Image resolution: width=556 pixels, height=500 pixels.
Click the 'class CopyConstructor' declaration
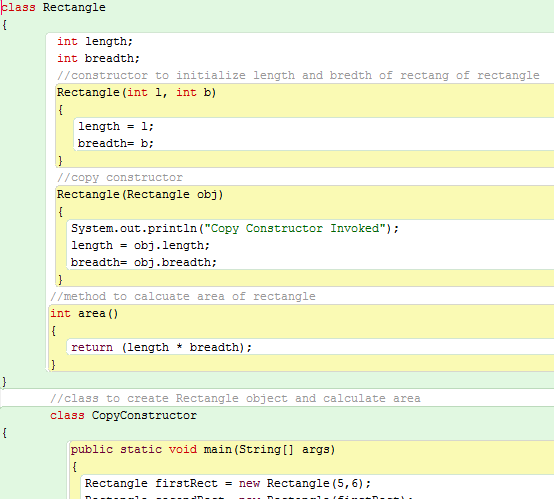123,416
